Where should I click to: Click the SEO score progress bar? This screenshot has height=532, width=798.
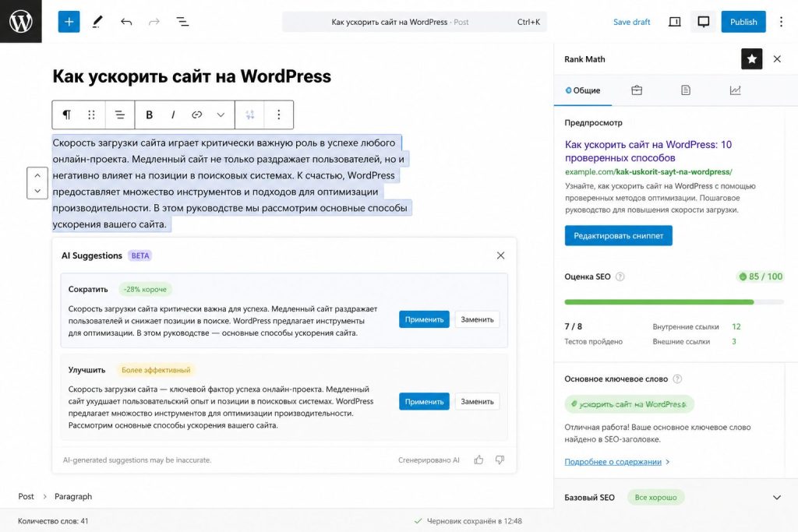tap(674, 302)
